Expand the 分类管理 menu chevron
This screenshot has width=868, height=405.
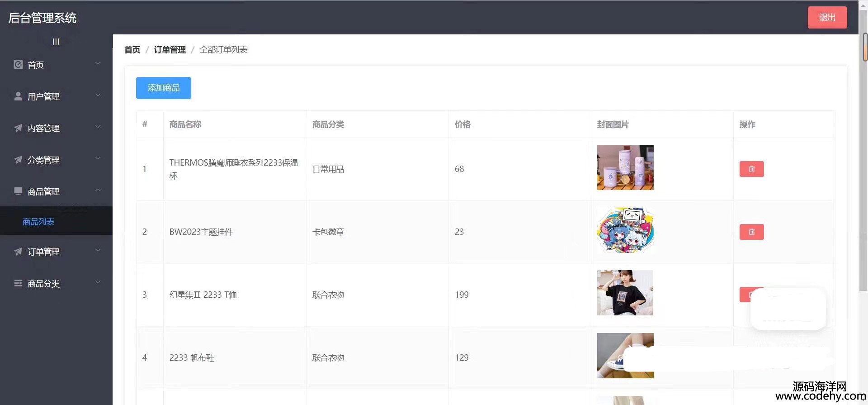(x=98, y=159)
